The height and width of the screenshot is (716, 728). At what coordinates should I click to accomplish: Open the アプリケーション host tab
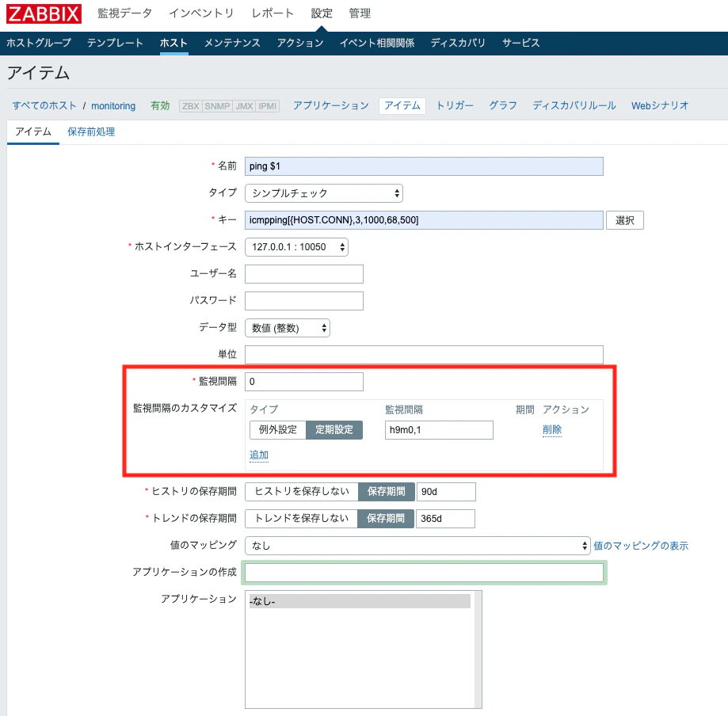(x=331, y=106)
